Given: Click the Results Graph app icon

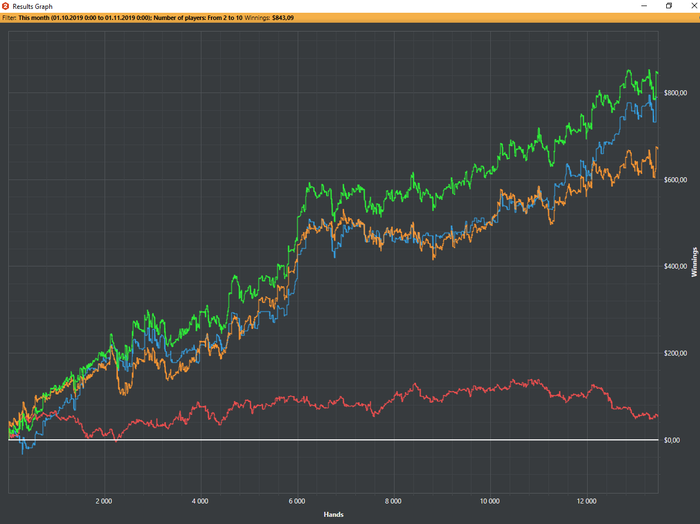Looking at the screenshot, I should 5,6.
